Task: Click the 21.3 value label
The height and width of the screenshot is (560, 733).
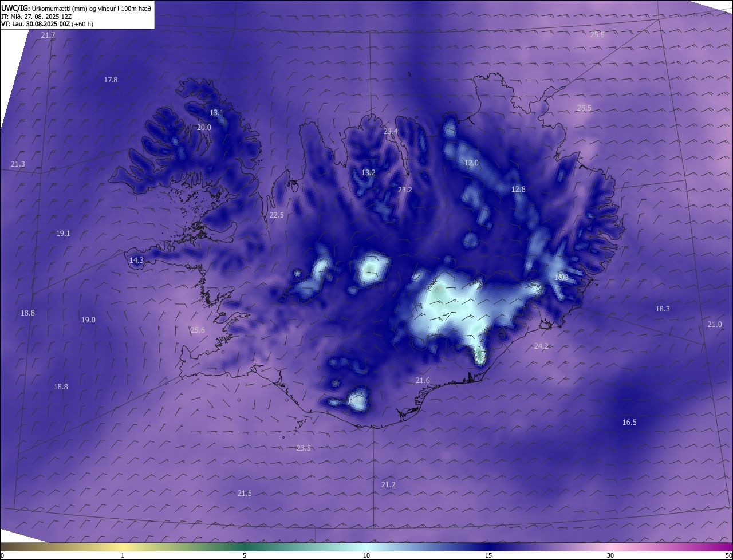Action: click(x=18, y=164)
